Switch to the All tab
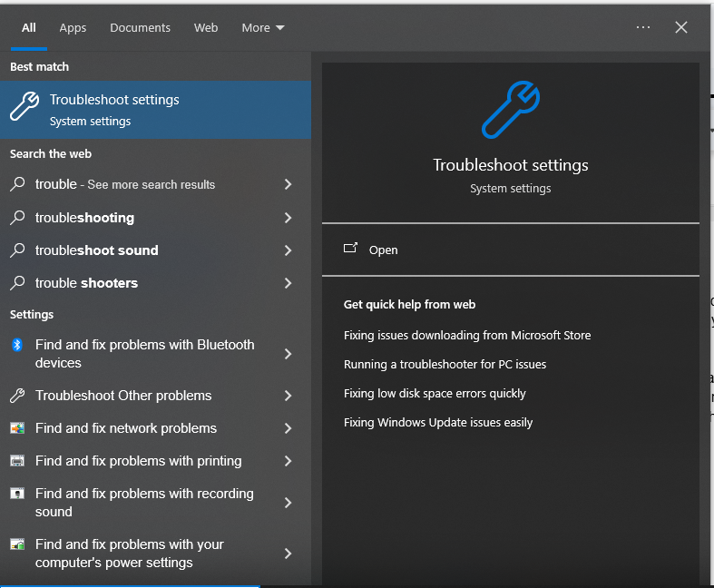 pyautogui.click(x=29, y=28)
